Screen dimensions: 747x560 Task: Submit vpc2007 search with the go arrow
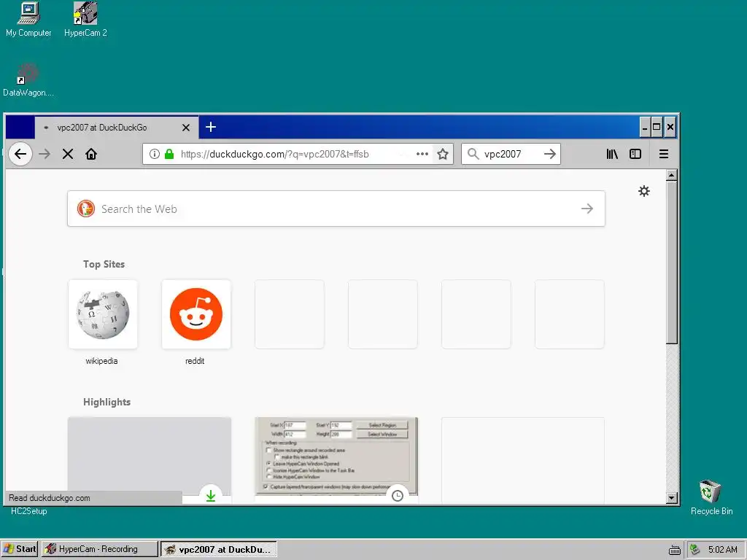[550, 154]
